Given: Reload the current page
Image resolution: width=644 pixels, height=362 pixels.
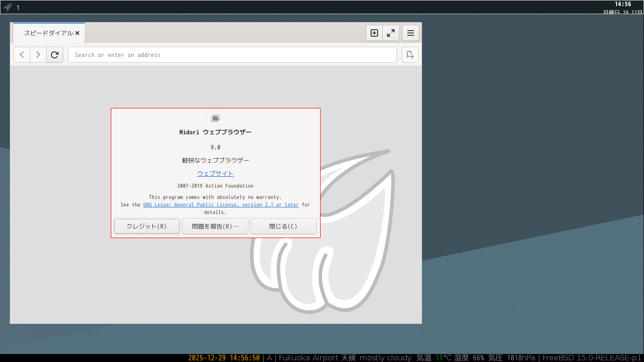Looking at the screenshot, I should (x=55, y=55).
